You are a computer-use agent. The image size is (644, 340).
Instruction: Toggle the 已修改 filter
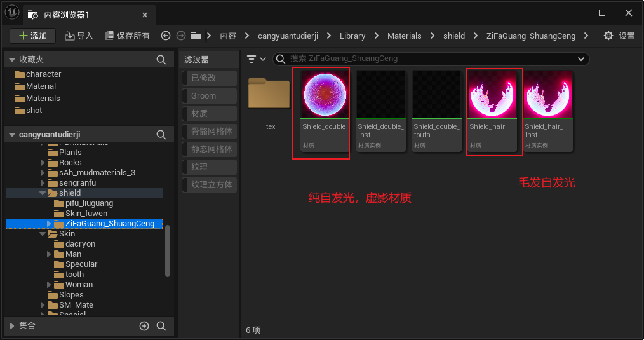(x=208, y=78)
